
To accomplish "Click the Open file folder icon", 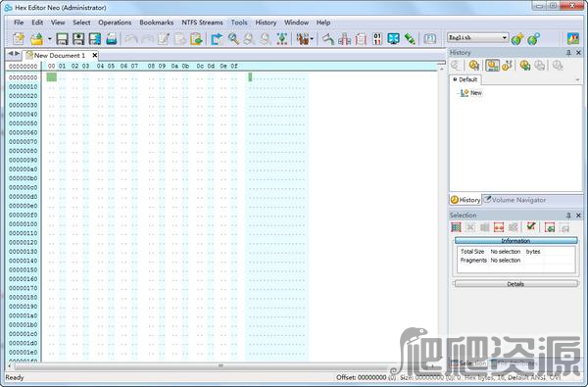I will pyautogui.click(x=37, y=38).
